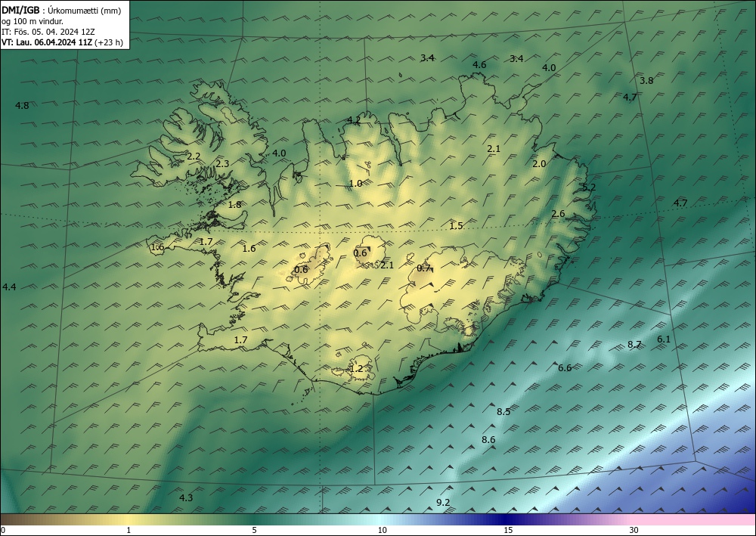Click the 10 tick label on the colour scale

coord(383,530)
